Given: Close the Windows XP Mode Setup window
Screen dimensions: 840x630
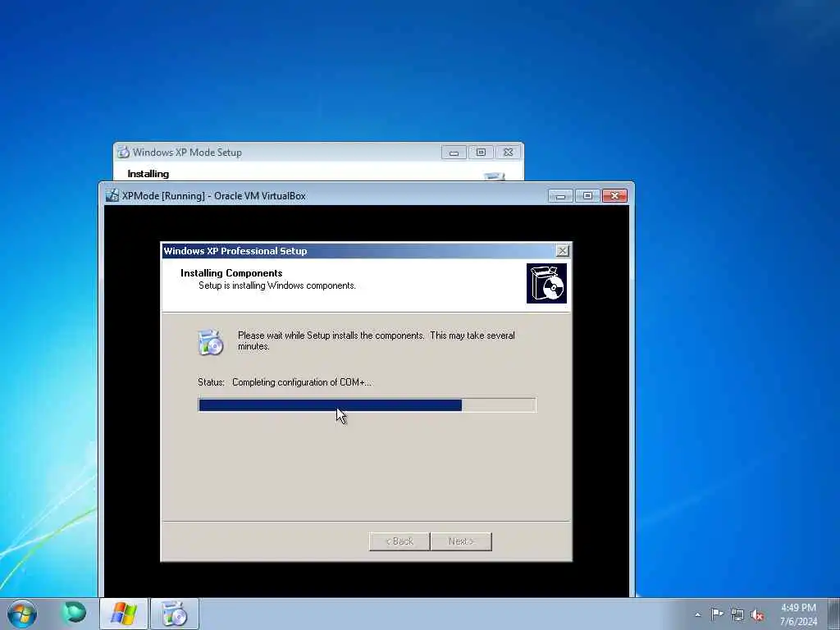Looking at the screenshot, I should point(508,153).
